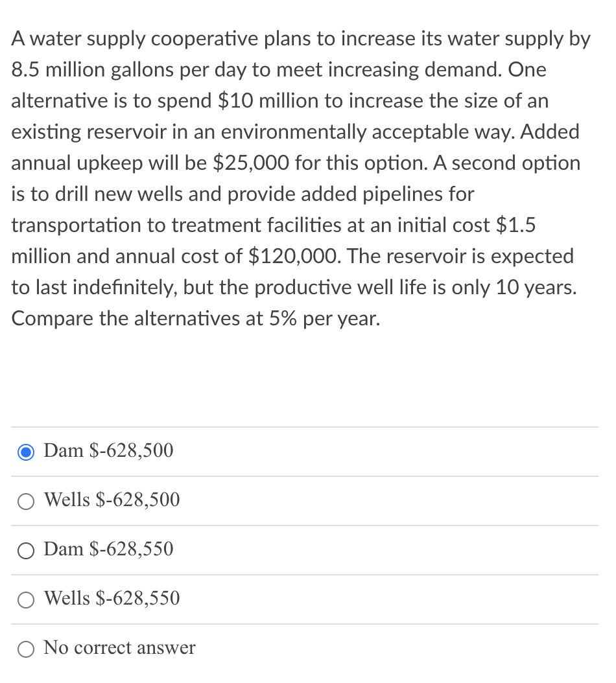
Task: Pick the Dam $-628,550 radio button
Action: coord(26,551)
